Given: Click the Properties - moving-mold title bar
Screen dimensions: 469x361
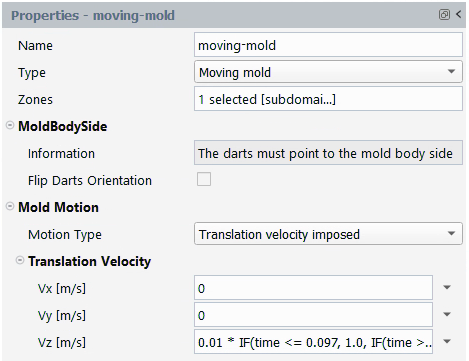Looking at the screenshot, I should point(234,15).
